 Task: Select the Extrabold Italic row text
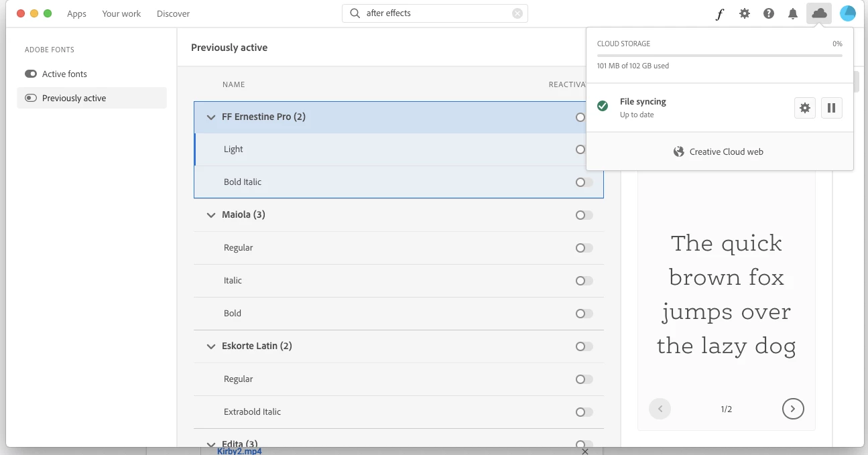click(x=253, y=412)
